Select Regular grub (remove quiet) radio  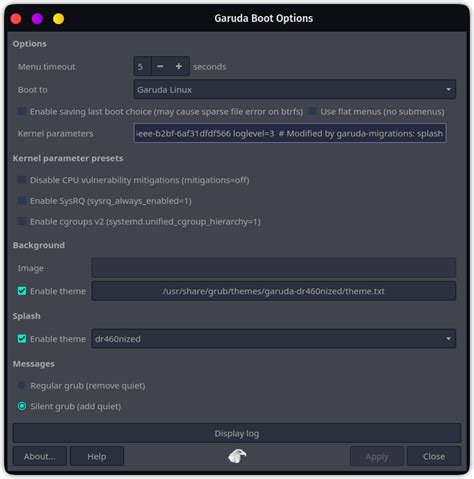click(x=22, y=385)
